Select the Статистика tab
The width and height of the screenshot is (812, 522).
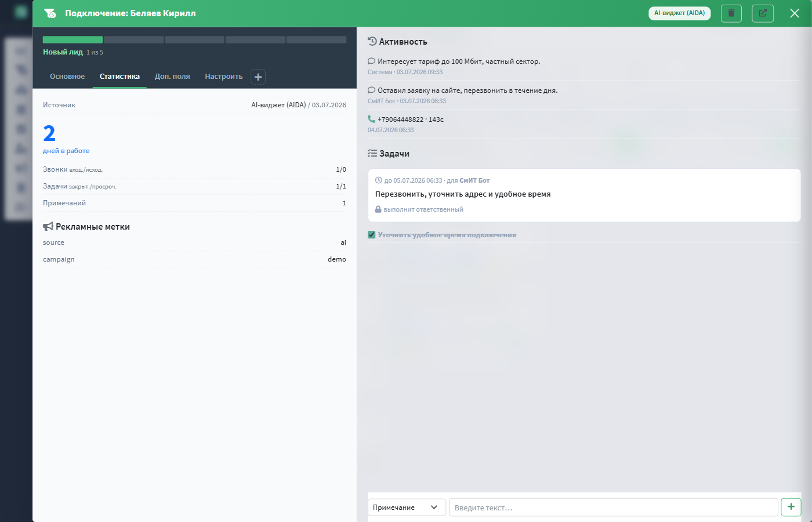[x=119, y=77]
